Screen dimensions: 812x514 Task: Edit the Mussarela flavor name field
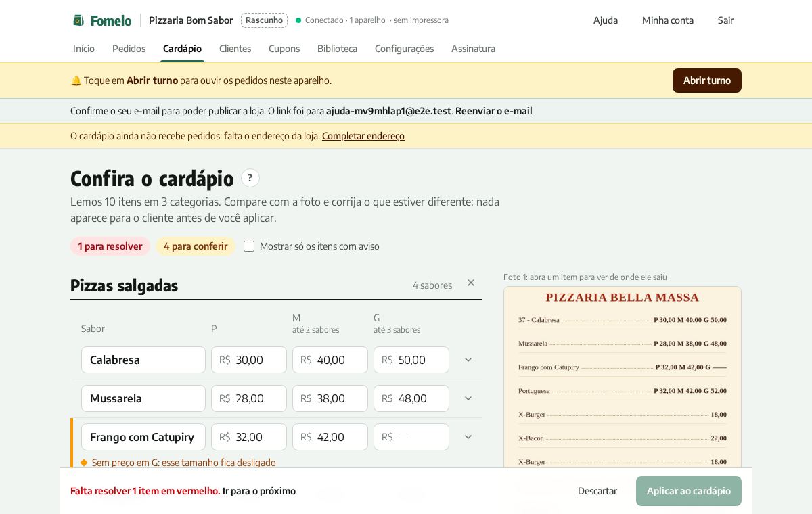click(x=143, y=398)
